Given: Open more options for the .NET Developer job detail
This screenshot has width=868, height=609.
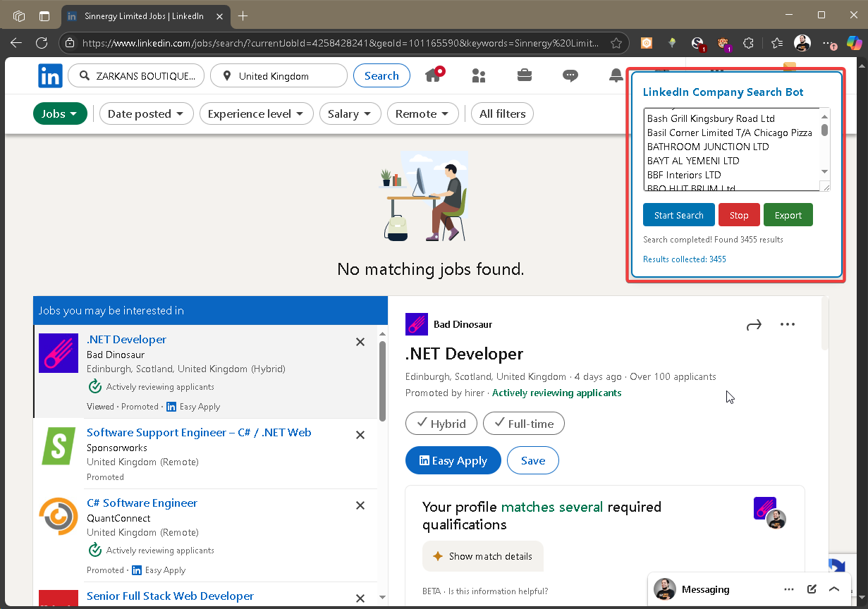Looking at the screenshot, I should (x=788, y=324).
